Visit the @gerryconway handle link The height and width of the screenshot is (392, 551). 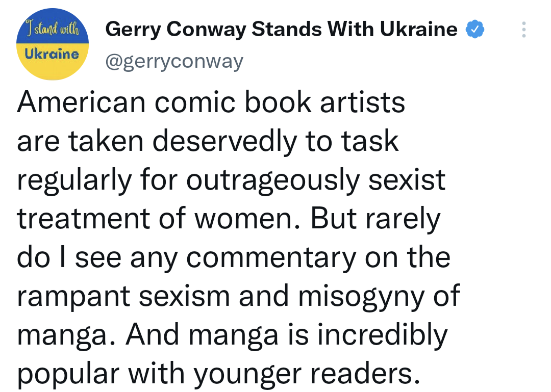click(174, 61)
